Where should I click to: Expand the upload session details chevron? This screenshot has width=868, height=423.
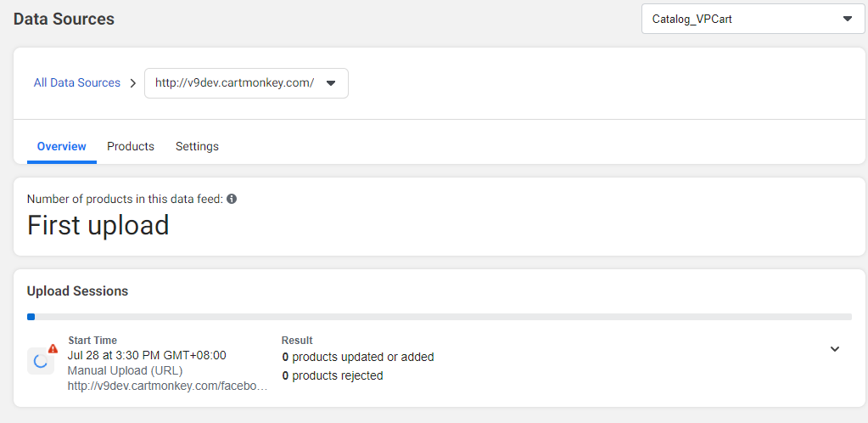[835, 349]
